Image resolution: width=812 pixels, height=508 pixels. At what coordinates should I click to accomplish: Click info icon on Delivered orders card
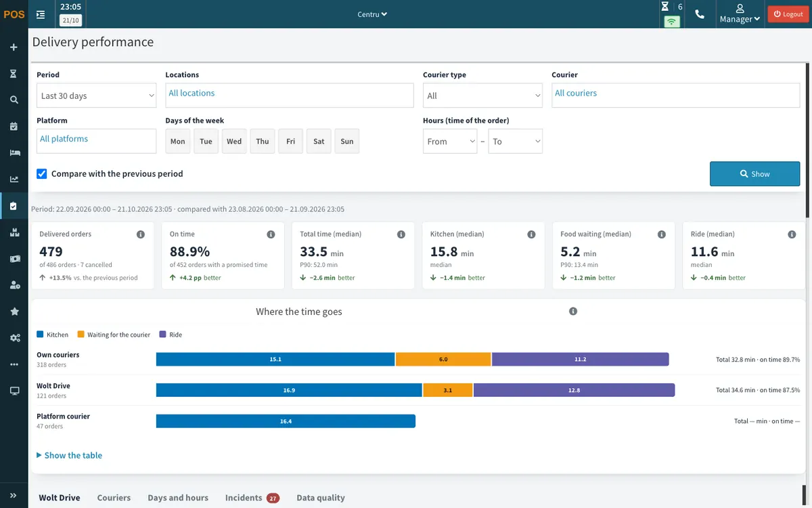pyautogui.click(x=141, y=234)
